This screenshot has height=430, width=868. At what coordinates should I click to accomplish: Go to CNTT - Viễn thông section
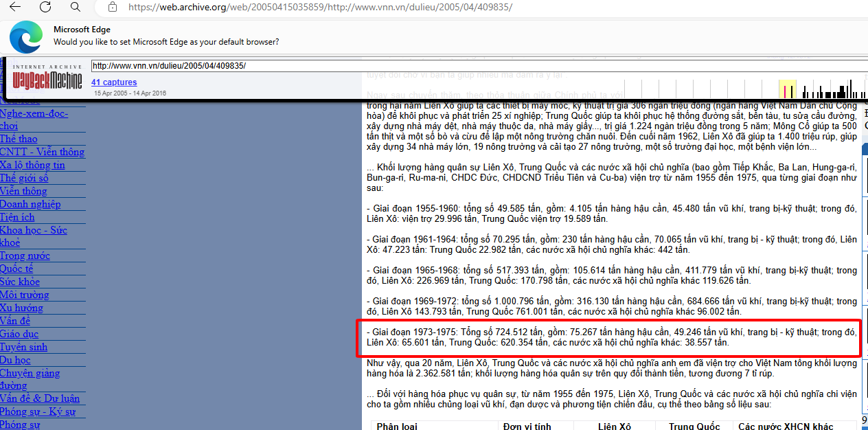42,152
